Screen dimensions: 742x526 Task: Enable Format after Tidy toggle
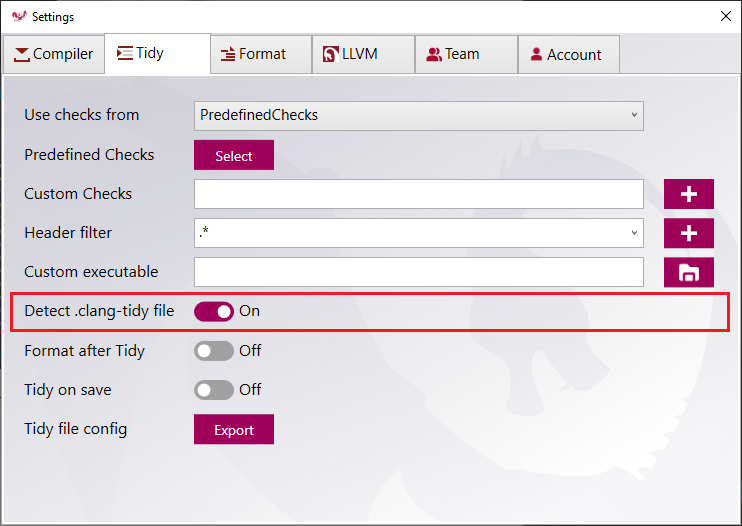(x=214, y=351)
